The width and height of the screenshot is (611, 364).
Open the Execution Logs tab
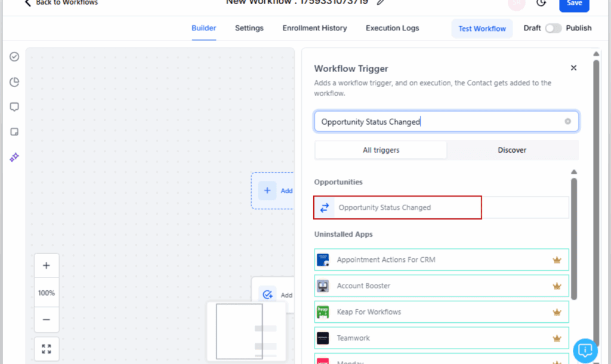click(392, 28)
